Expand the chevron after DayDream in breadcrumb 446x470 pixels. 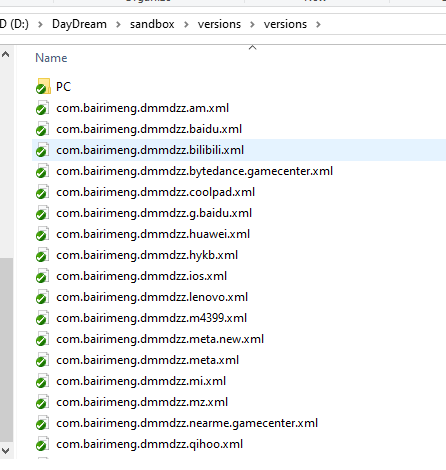click(118, 24)
